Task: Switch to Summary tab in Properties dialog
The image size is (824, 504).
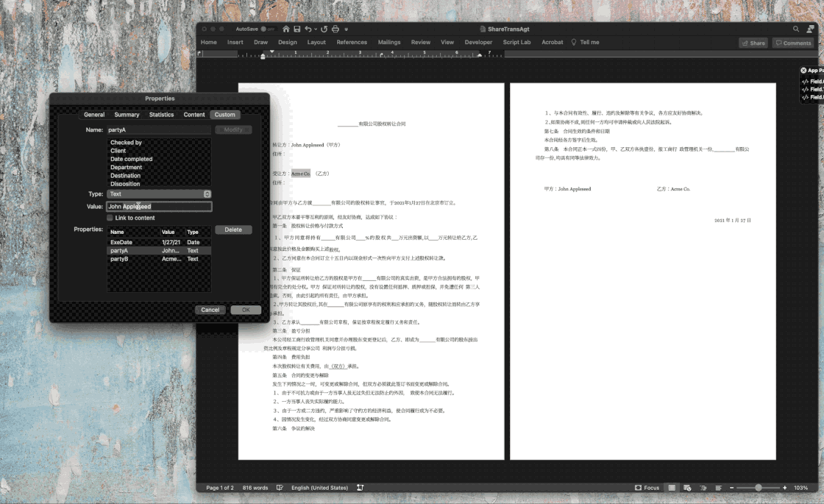Action: click(127, 115)
